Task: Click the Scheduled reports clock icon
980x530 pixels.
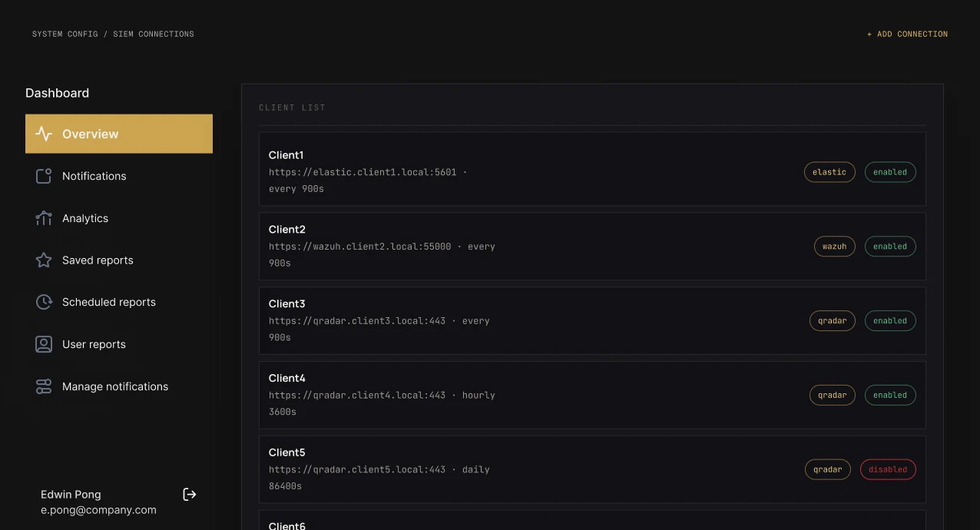Action: click(x=44, y=302)
